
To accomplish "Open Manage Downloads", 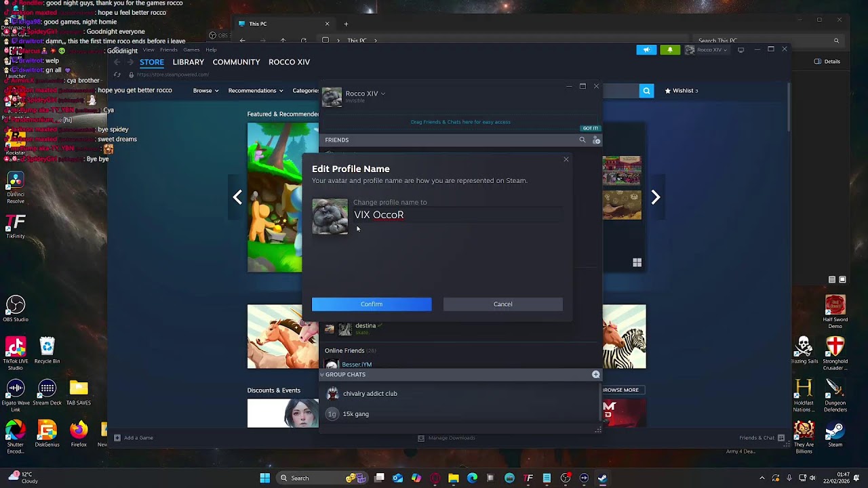I will pos(446,438).
